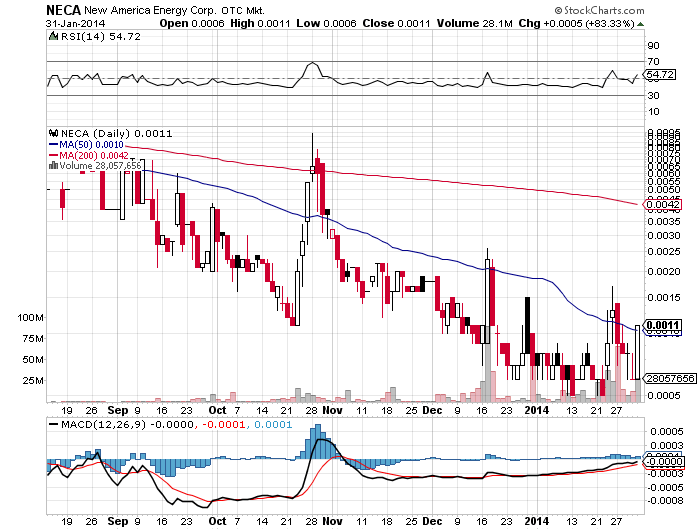This screenshot has height=530, width=700.
Task: Click the New America Energy Corp. company name
Action: coord(150,10)
